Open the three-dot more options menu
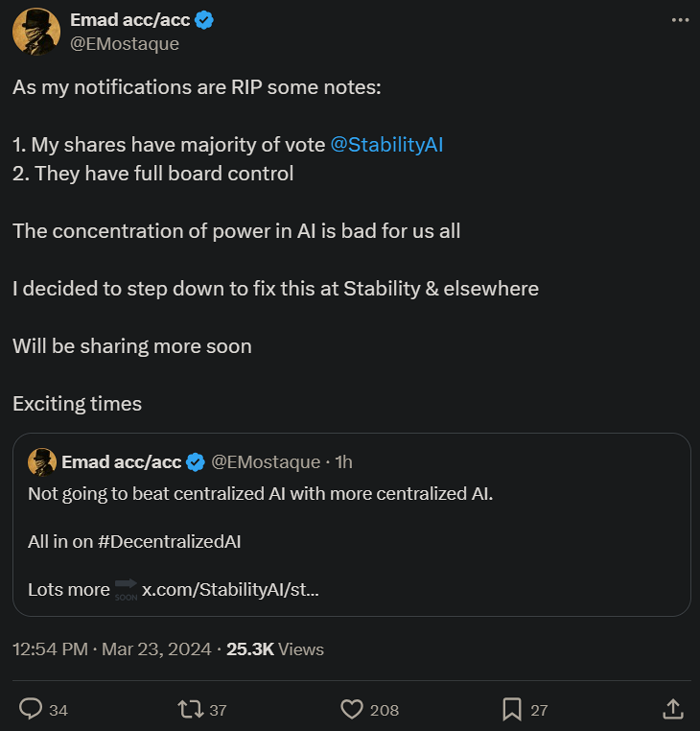The image size is (700, 731). click(x=679, y=20)
